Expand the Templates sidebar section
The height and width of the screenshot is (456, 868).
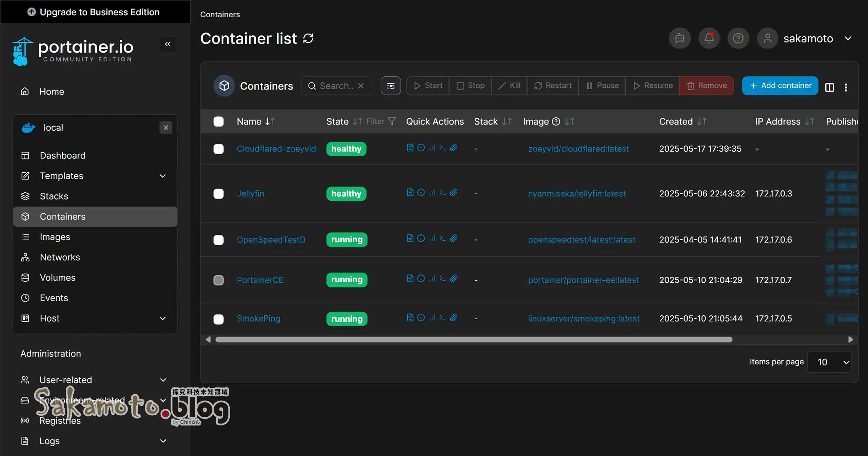point(162,176)
